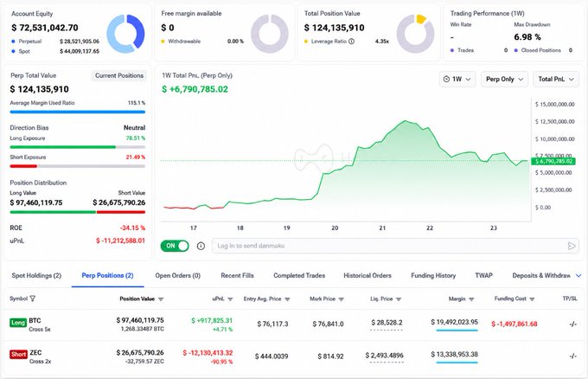Click BTC funding cost $-1,497,861.68
Viewport: 588px width, 379px height.
tap(514, 324)
